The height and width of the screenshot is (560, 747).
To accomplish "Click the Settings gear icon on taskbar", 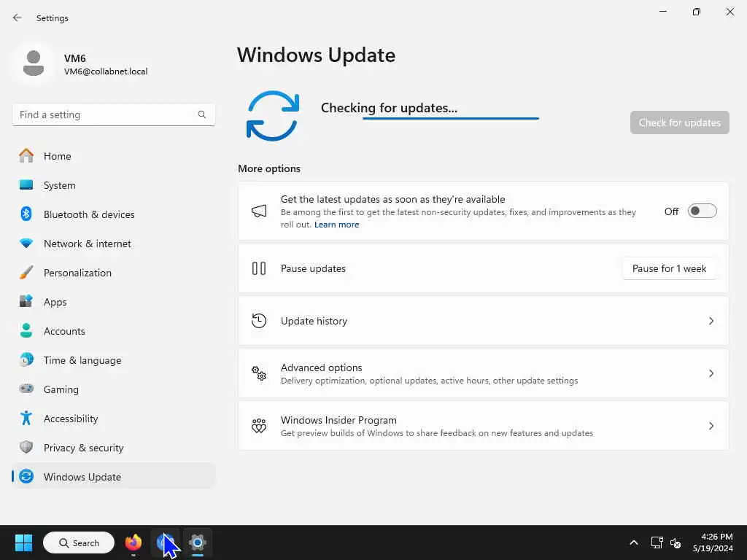I will 197,542.
